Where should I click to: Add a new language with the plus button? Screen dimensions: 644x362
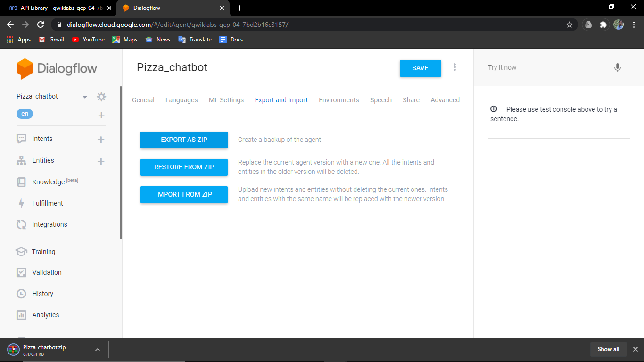101,115
